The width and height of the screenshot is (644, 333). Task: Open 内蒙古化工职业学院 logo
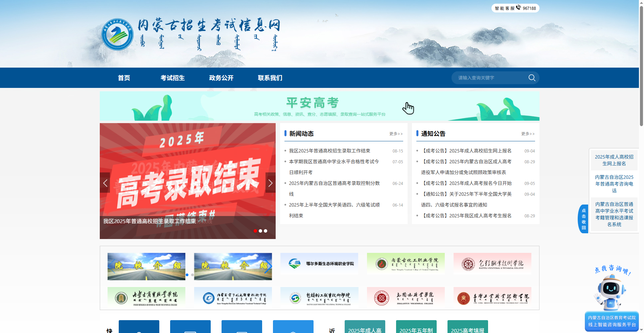click(406, 263)
